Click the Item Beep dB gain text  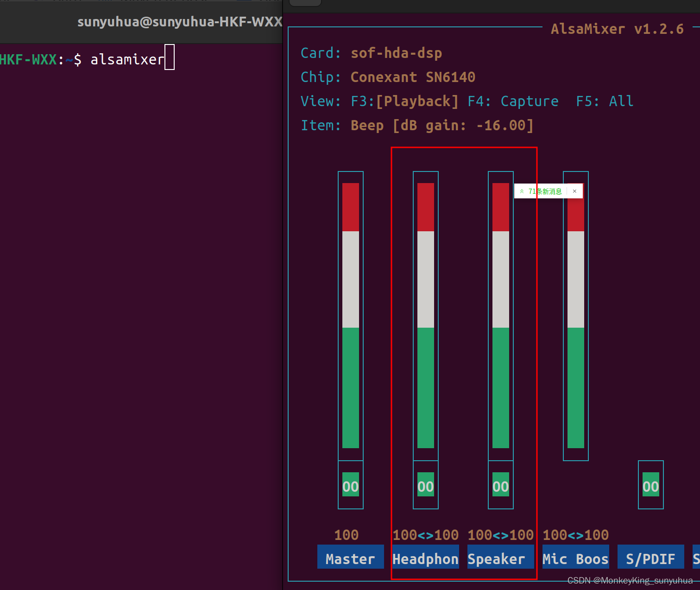(442, 125)
